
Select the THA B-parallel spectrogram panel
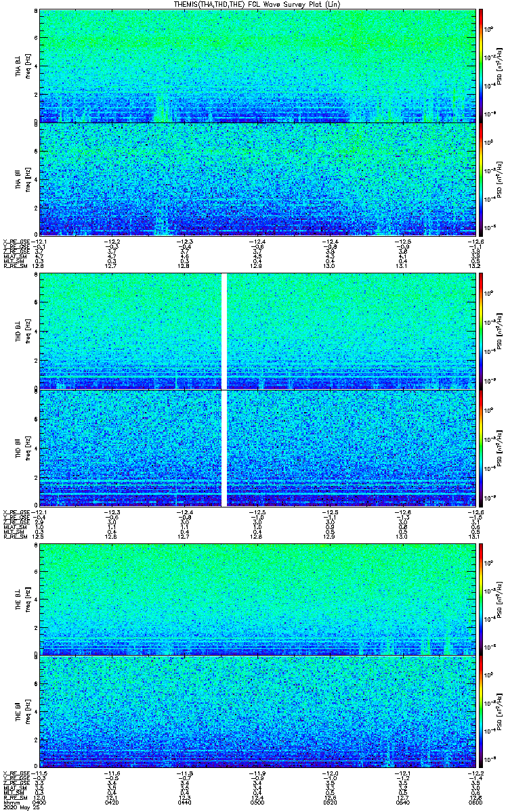(x=257, y=179)
